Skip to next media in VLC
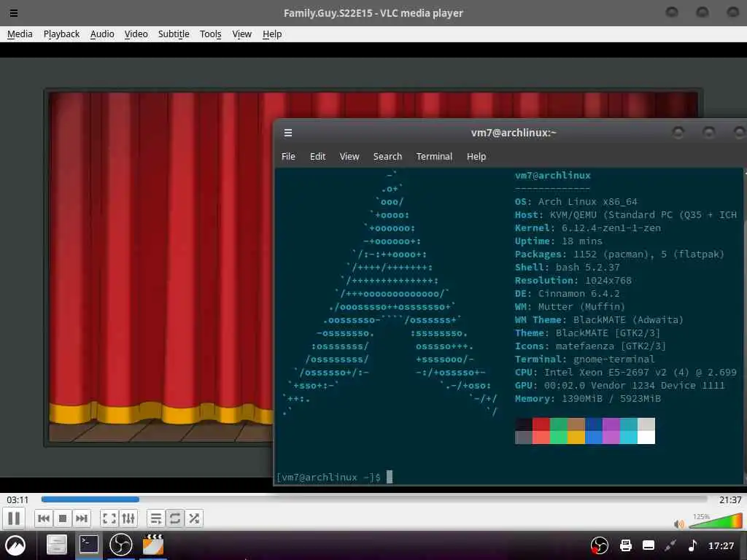The width and height of the screenshot is (747, 560). tap(82, 518)
